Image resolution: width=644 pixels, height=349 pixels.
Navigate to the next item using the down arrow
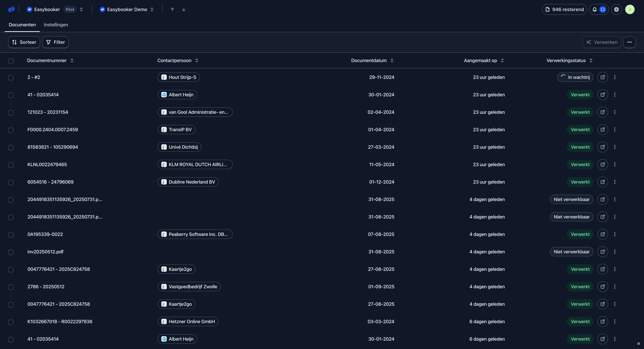[x=184, y=10]
